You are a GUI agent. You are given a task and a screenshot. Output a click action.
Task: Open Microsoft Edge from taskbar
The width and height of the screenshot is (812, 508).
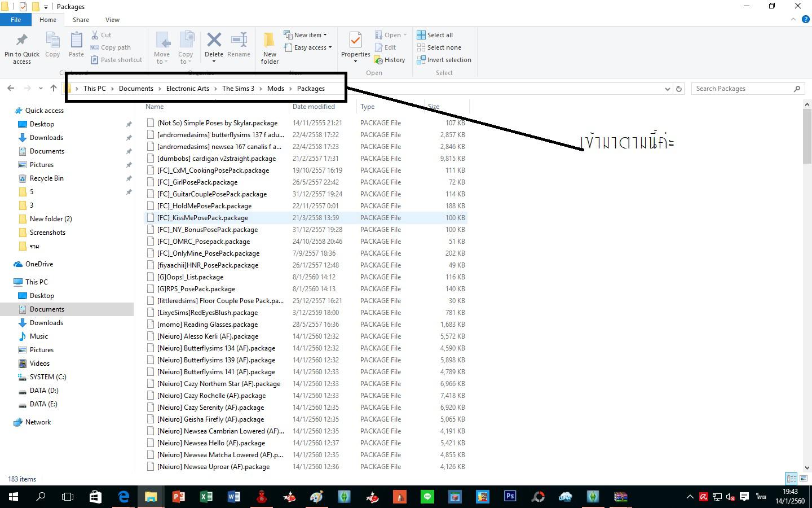[x=123, y=497]
